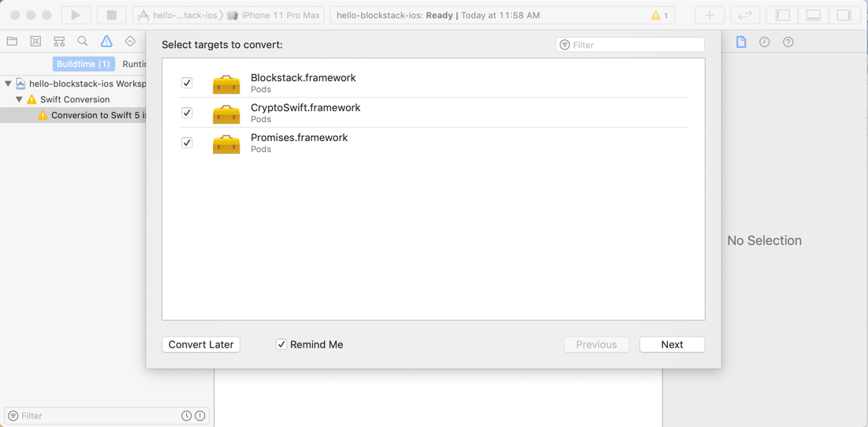This screenshot has width=868, height=427.
Task: Click the targets Filter search field
Action: coord(635,45)
